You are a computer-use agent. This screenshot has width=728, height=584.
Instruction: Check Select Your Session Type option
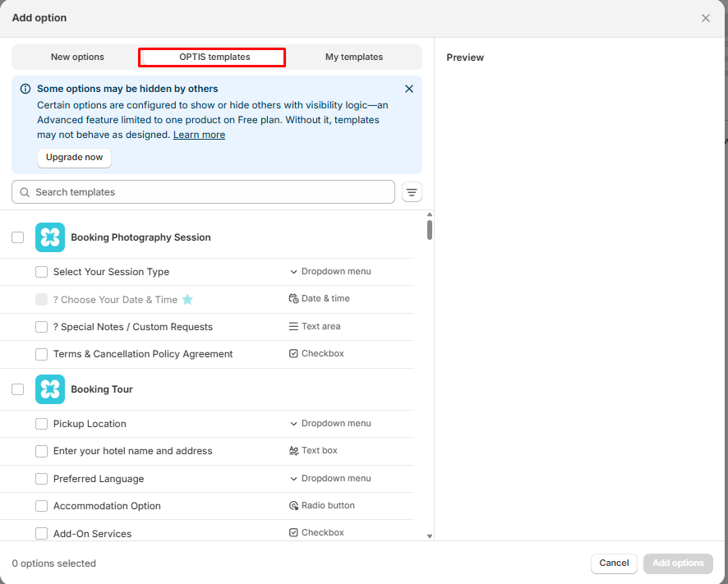click(41, 272)
